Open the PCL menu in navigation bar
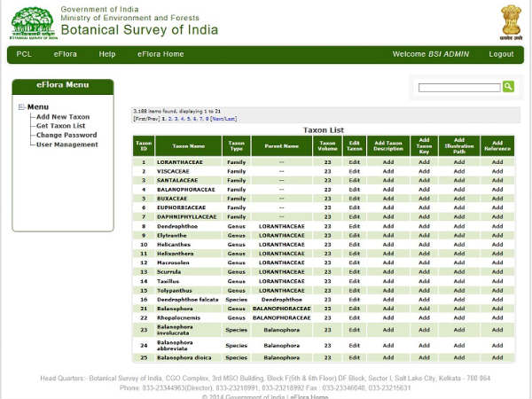Image resolution: width=532 pixels, height=399 pixels. [x=24, y=54]
